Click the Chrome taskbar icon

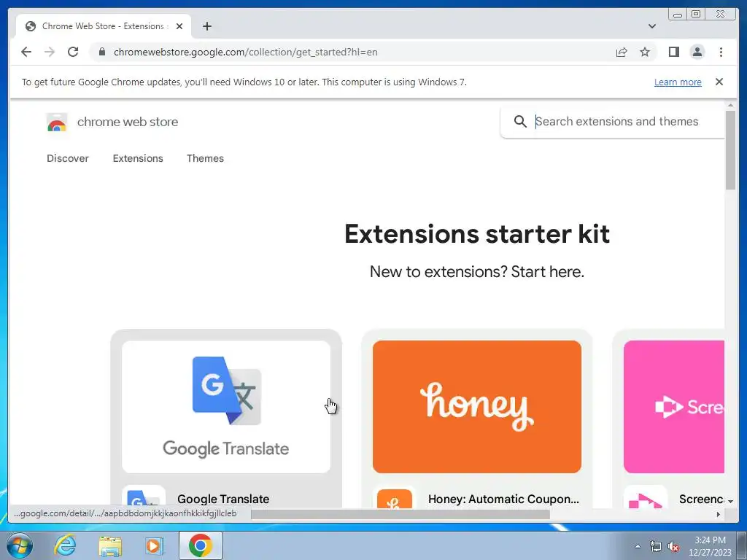coord(200,545)
